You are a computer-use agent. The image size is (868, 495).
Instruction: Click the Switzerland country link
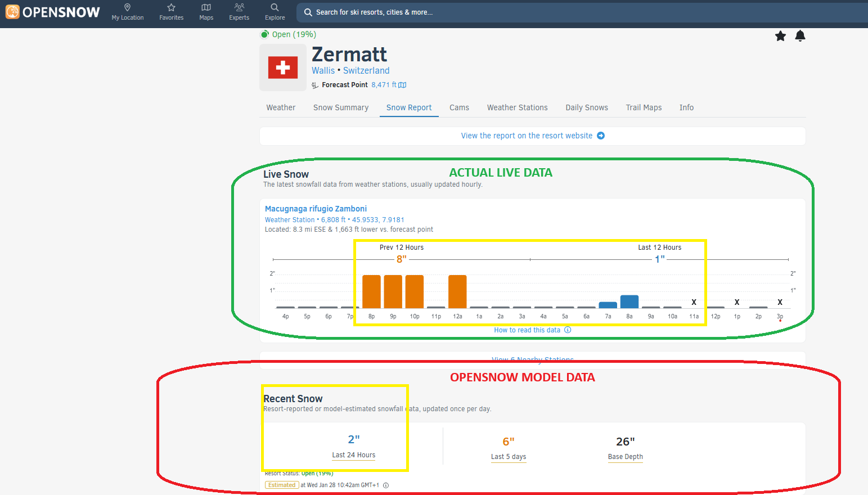(366, 70)
